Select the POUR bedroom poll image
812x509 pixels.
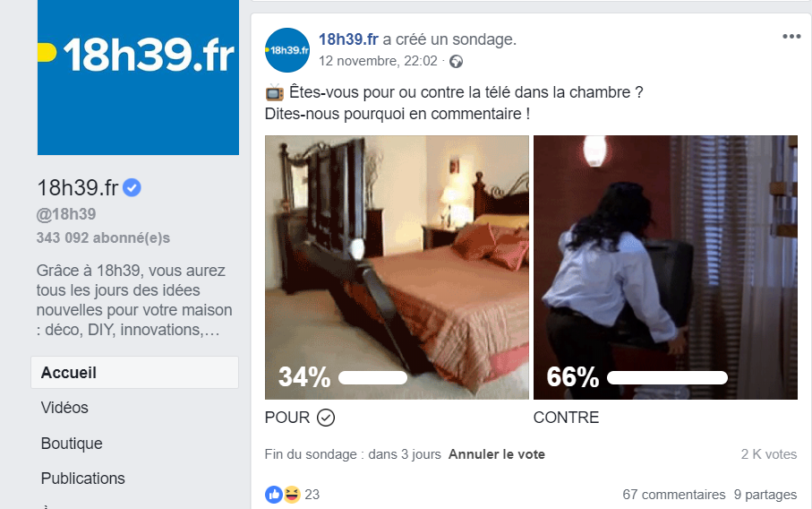coord(397,267)
